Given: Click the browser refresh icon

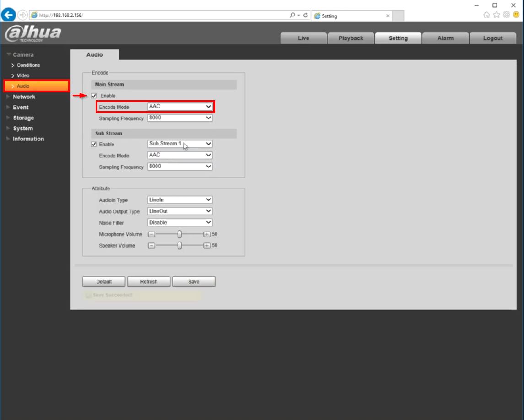Looking at the screenshot, I should (305, 15).
